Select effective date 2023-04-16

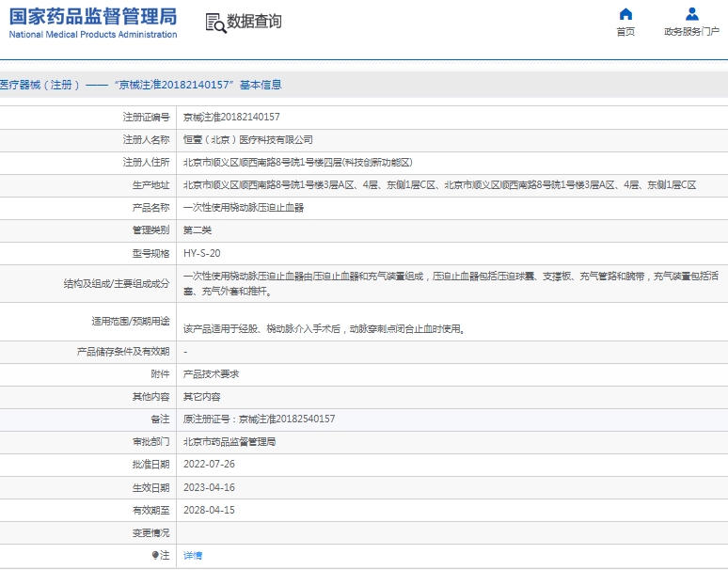(209, 488)
